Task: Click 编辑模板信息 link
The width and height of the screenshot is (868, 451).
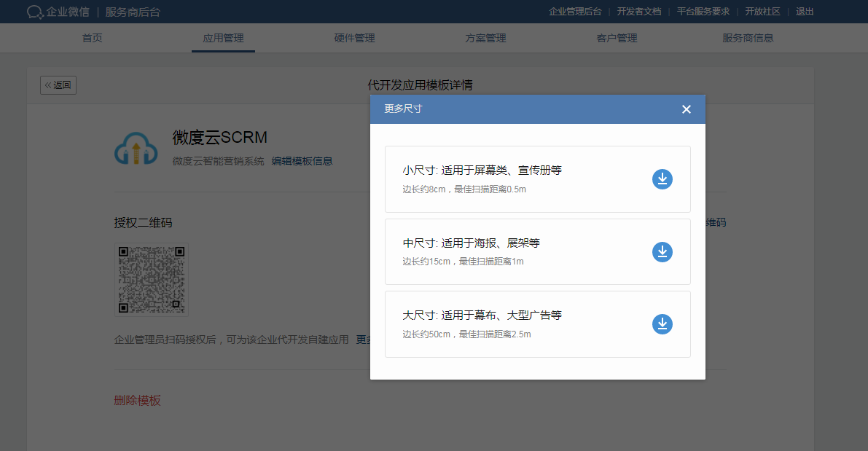Action: (x=302, y=161)
